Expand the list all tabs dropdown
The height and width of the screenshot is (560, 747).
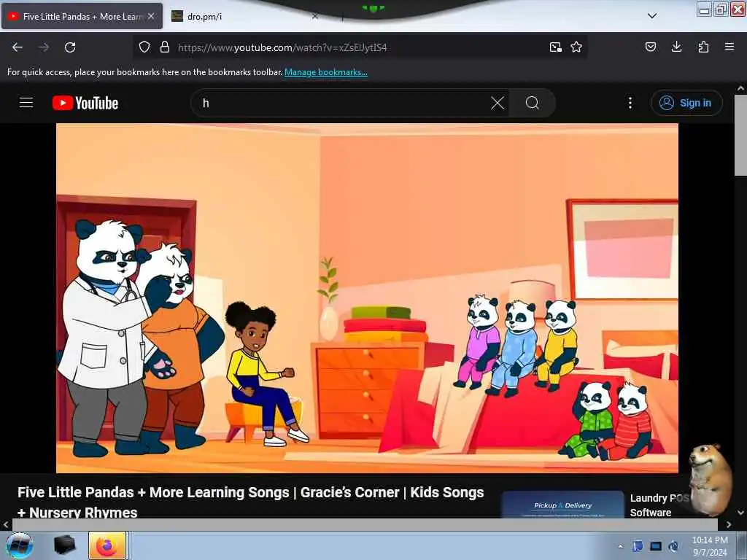pos(652,16)
